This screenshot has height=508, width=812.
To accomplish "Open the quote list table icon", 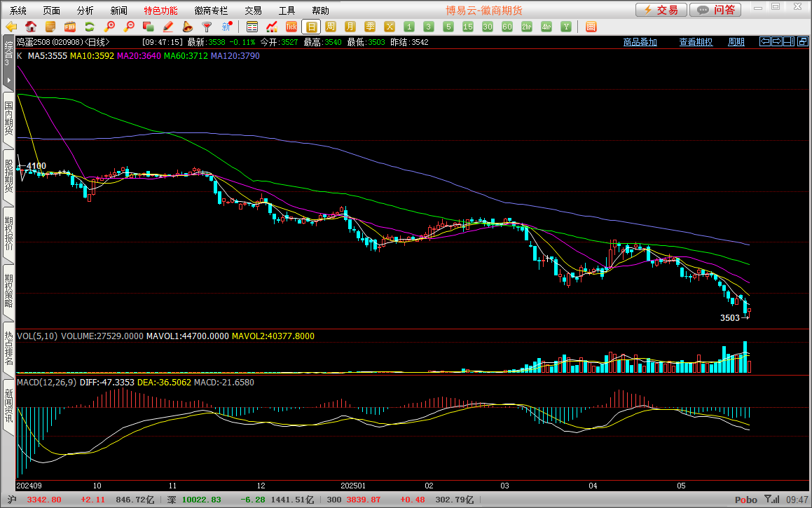I will 252,27.
